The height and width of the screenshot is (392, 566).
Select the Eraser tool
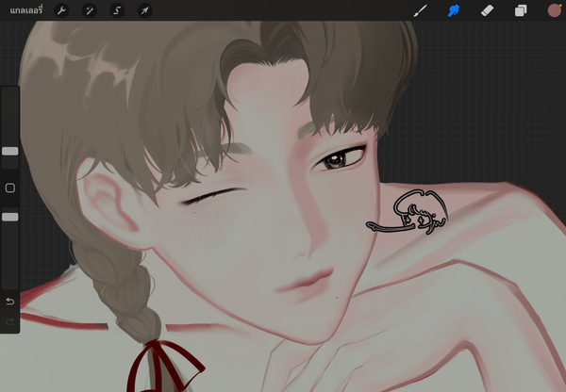coord(487,10)
